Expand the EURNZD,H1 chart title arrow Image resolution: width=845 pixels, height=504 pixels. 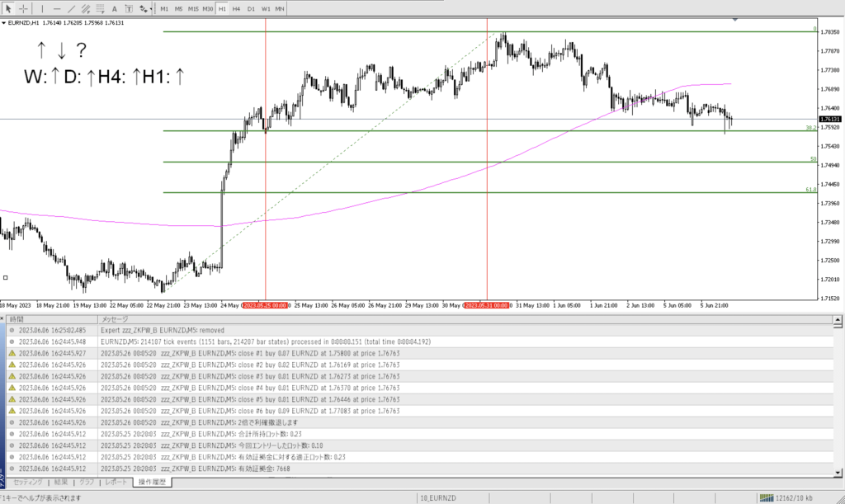click(3, 23)
